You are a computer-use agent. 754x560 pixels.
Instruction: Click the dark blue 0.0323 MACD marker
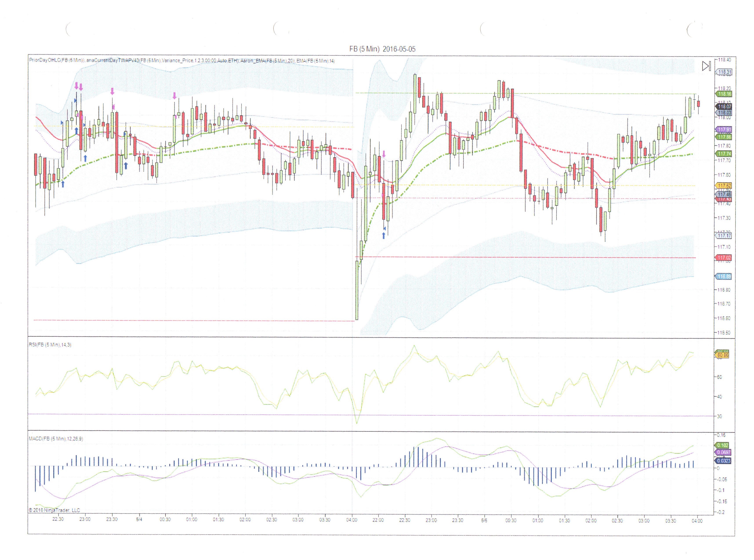[723, 461]
